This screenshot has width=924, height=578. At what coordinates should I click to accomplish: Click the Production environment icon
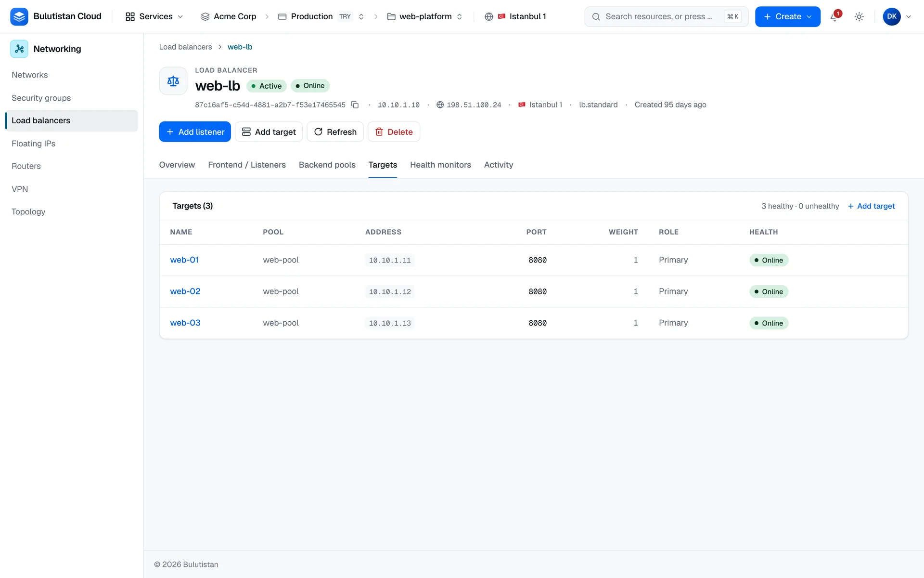tap(282, 16)
